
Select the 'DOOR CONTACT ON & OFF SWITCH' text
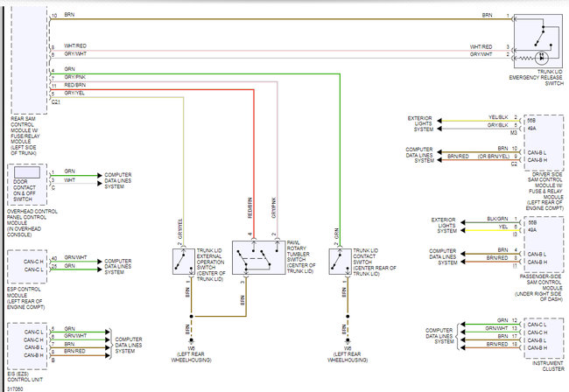25,191
